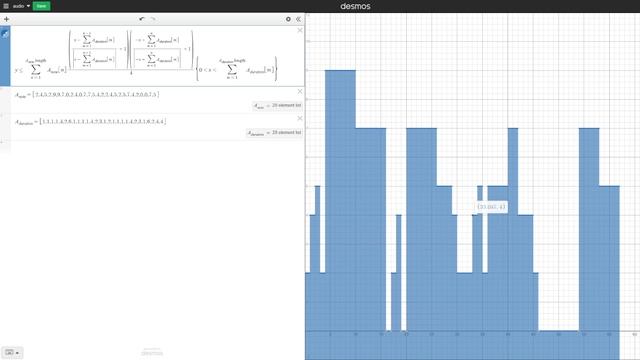Redo the last change
Viewport: 640px width, 360px height.
[x=153, y=19]
